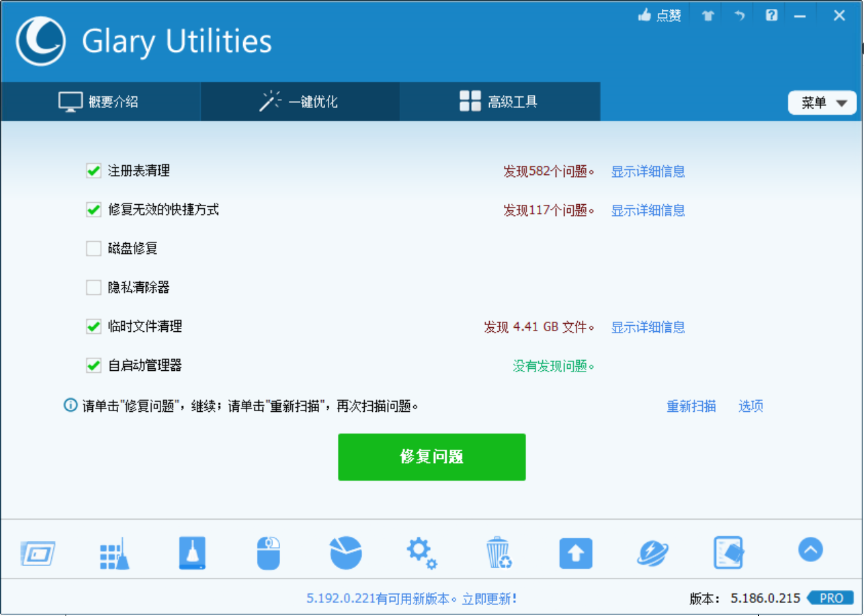Click the 没有发现问题 status text

(x=553, y=366)
